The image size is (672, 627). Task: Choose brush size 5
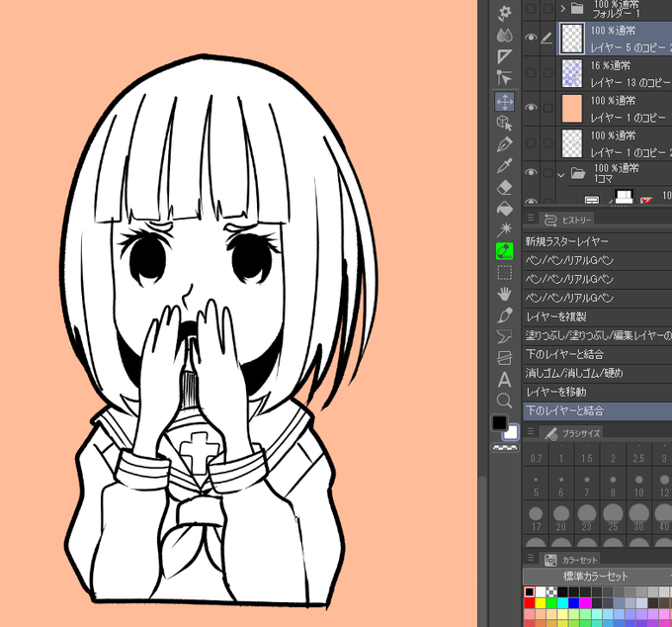(x=536, y=485)
